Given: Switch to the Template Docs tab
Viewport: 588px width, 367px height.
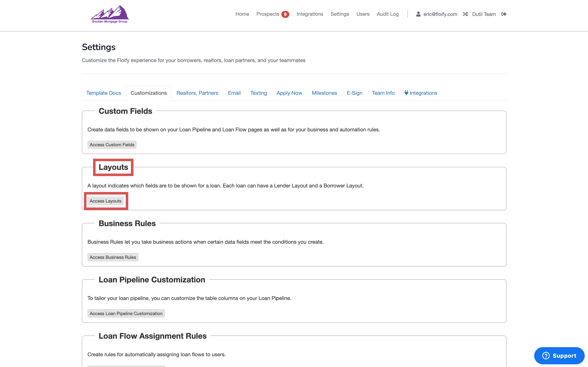Looking at the screenshot, I should (104, 93).
